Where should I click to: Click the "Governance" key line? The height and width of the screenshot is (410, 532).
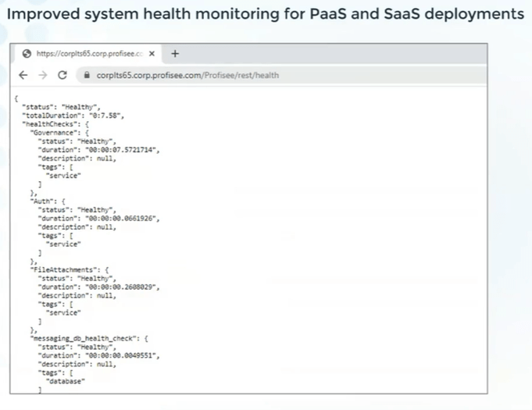(x=59, y=133)
